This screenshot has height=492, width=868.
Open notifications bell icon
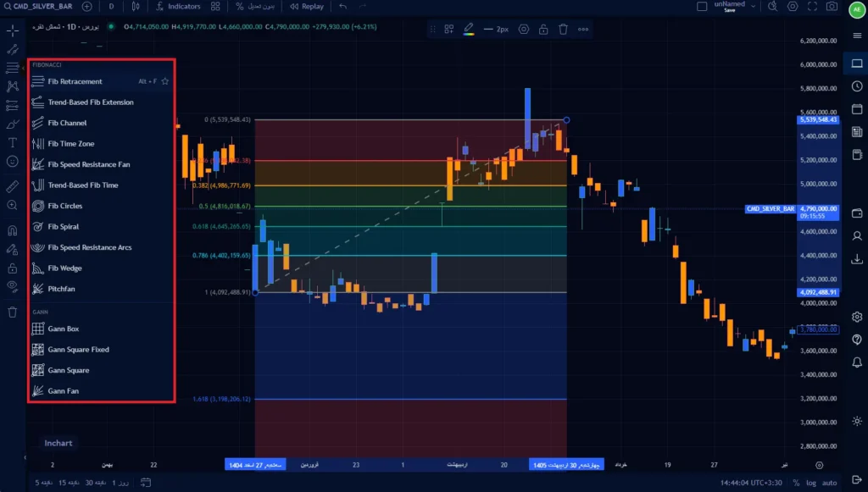point(857,362)
